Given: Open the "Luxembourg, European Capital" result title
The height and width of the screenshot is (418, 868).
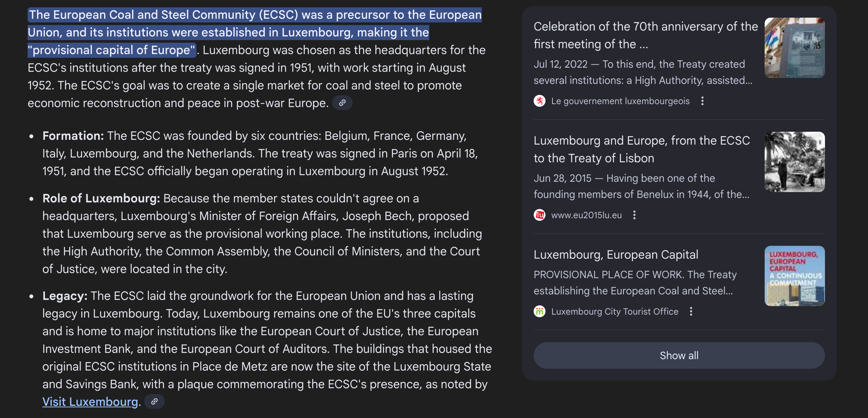Looking at the screenshot, I should [616, 255].
